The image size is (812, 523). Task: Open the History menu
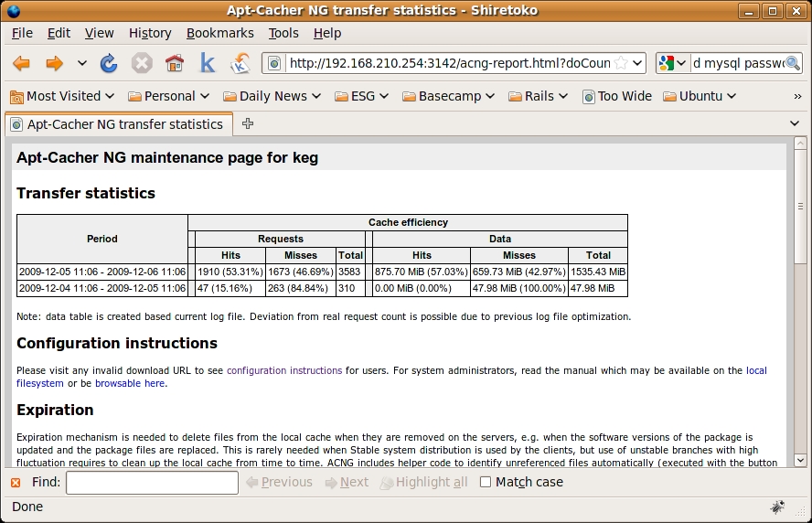(150, 33)
